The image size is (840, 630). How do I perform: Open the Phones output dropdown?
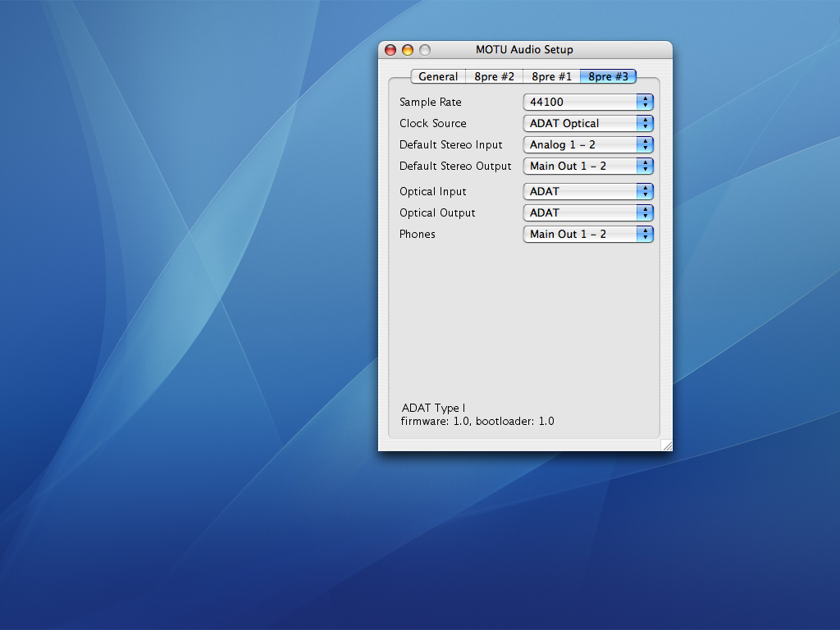[587, 235]
